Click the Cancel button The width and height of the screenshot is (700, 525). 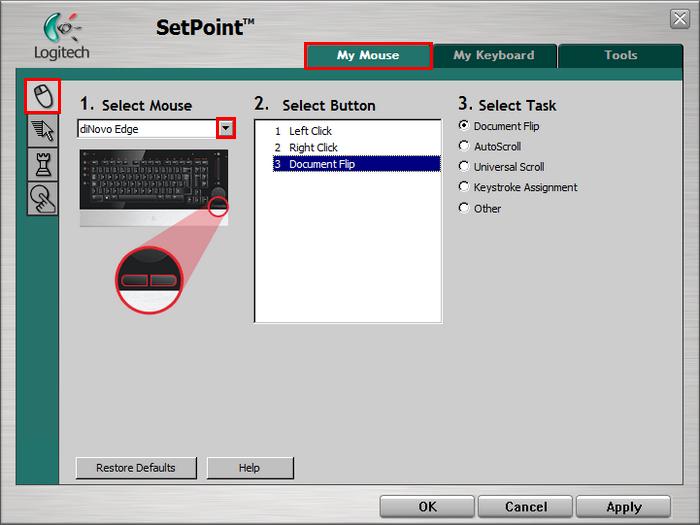525,507
